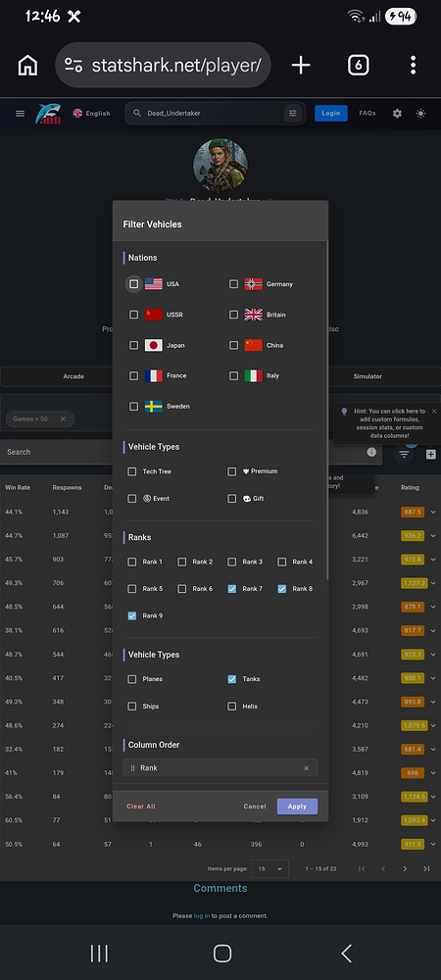The image size is (441, 980).
Task: Switch to the Arcade tab
Action: tap(73, 376)
